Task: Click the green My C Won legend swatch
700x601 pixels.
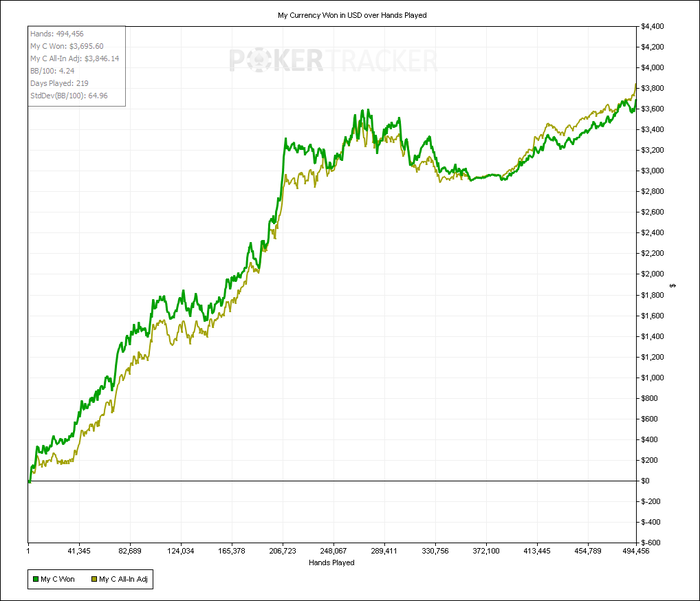Action: click(x=36, y=579)
